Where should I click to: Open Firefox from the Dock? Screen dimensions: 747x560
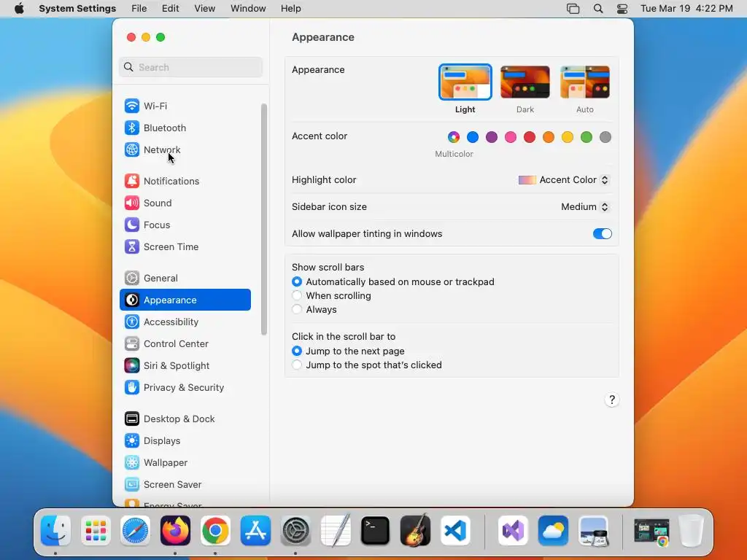click(175, 531)
